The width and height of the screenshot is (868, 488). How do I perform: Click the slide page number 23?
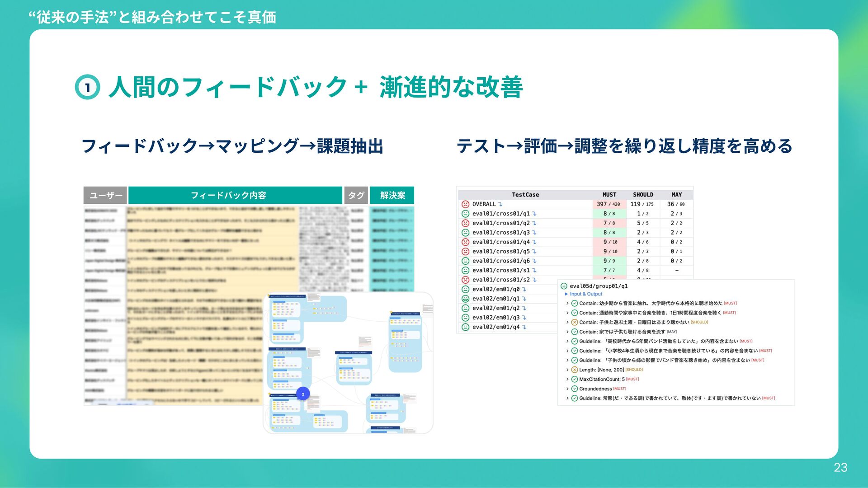pyautogui.click(x=840, y=468)
